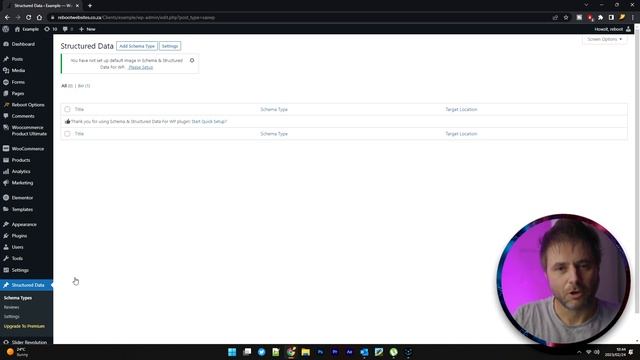Show hidden system tray icons
Image resolution: width=640 pixels, height=360 pixels.
(579, 352)
